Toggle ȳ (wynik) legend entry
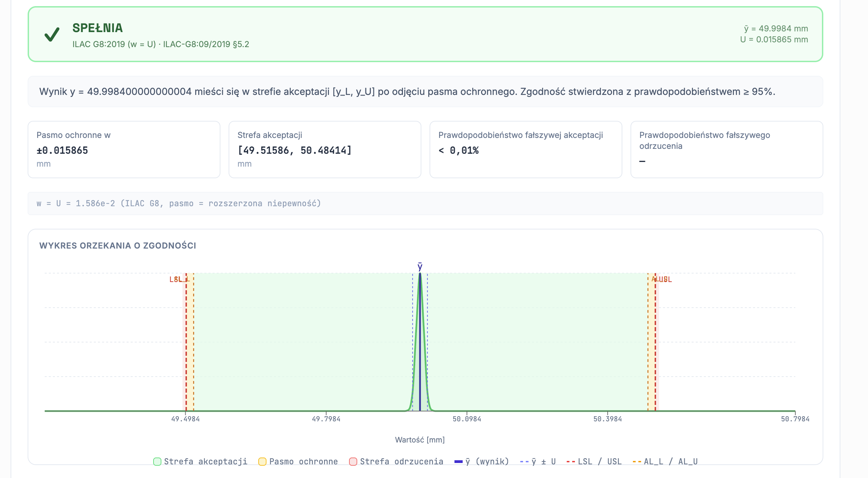Screen dimensions: 868x478 (482, 462)
